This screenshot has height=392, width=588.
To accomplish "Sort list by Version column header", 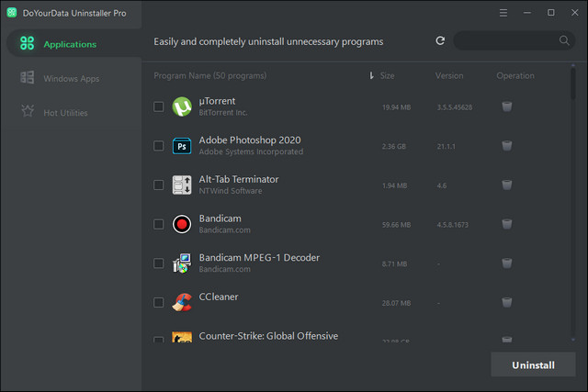I will pos(449,75).
